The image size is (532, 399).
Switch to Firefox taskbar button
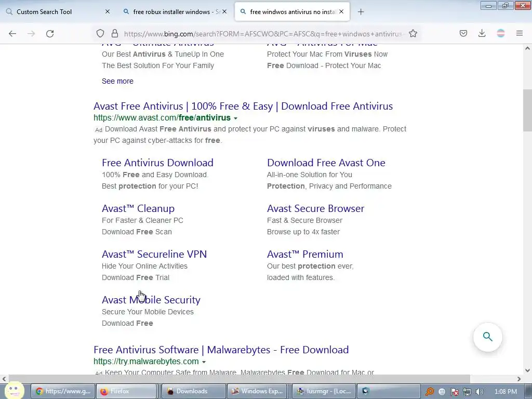point(127,391)
